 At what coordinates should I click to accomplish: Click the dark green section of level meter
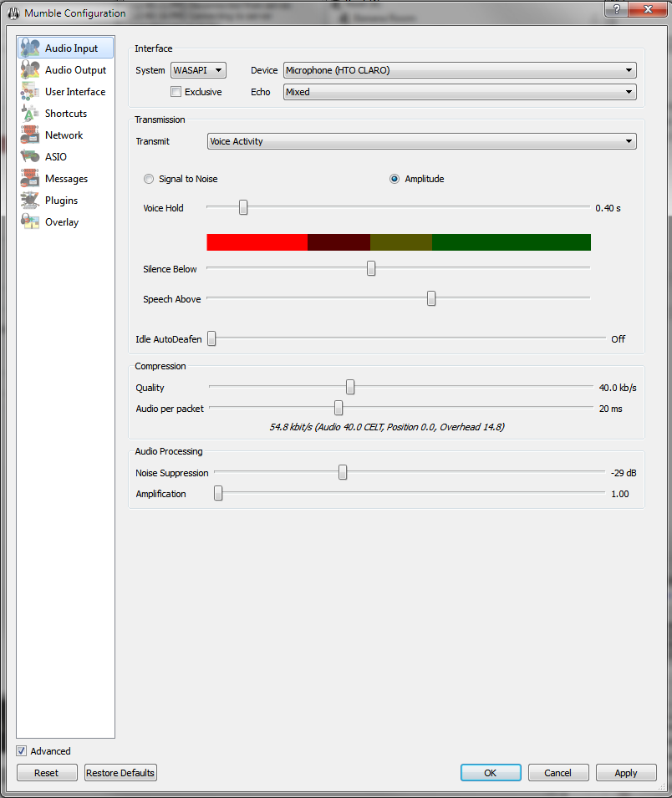512,242
